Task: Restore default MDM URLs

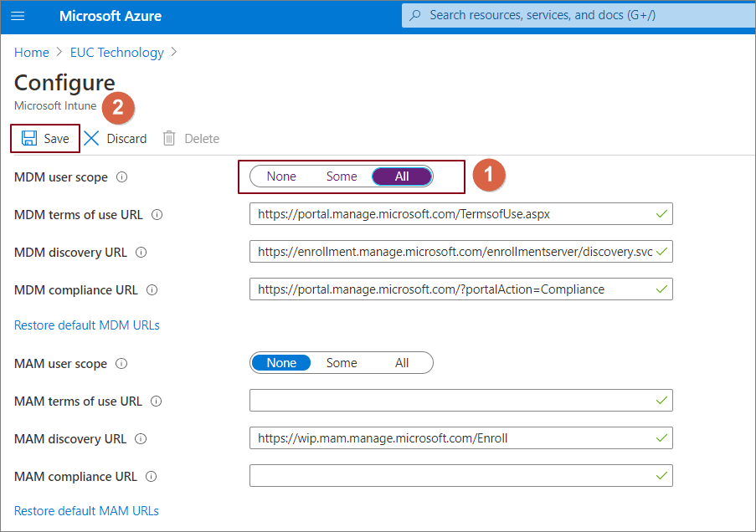Action: 87,325
